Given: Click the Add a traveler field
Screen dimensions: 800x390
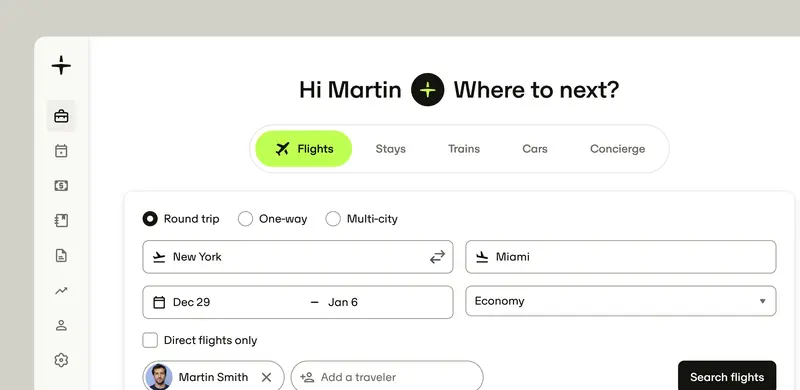Looking at the screenshot, I should 387,377.
